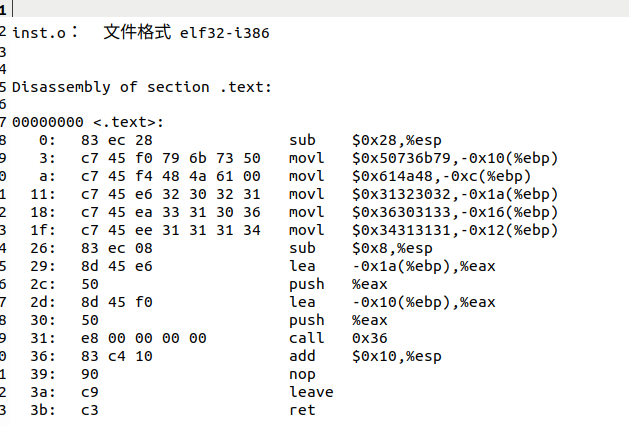
Task: Click the operand '$0x36303133,-0x16(%ebp)'
Action: (455, 212)
